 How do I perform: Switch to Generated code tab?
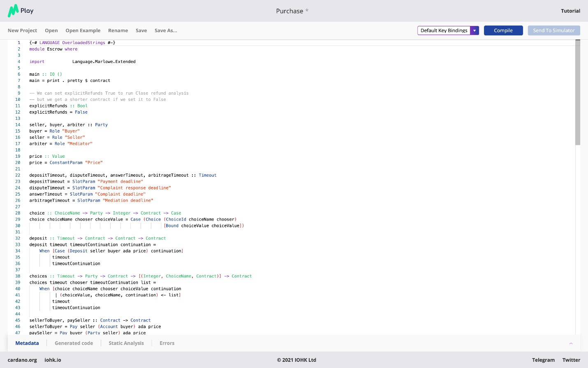click(x=74, y=343)
